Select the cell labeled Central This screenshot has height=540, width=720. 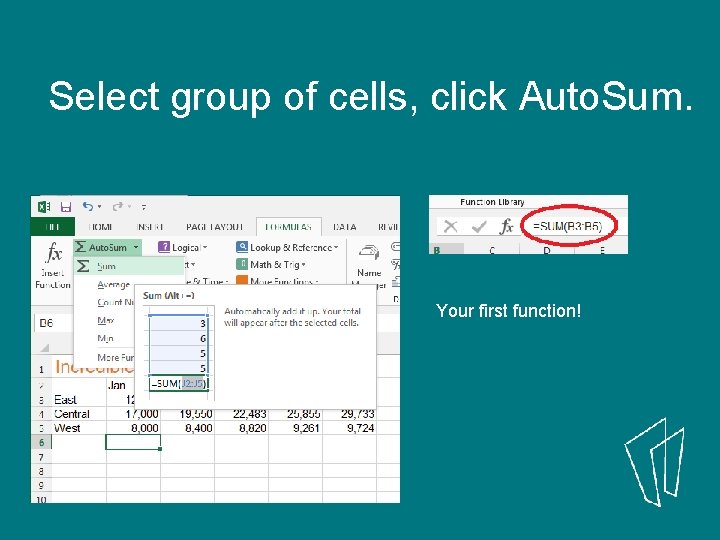click(x=79, y=414)
